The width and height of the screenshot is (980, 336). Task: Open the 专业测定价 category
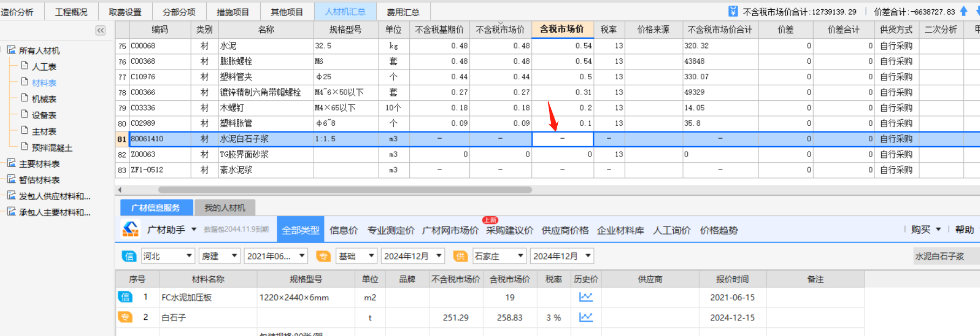click(x=391, y=230)
